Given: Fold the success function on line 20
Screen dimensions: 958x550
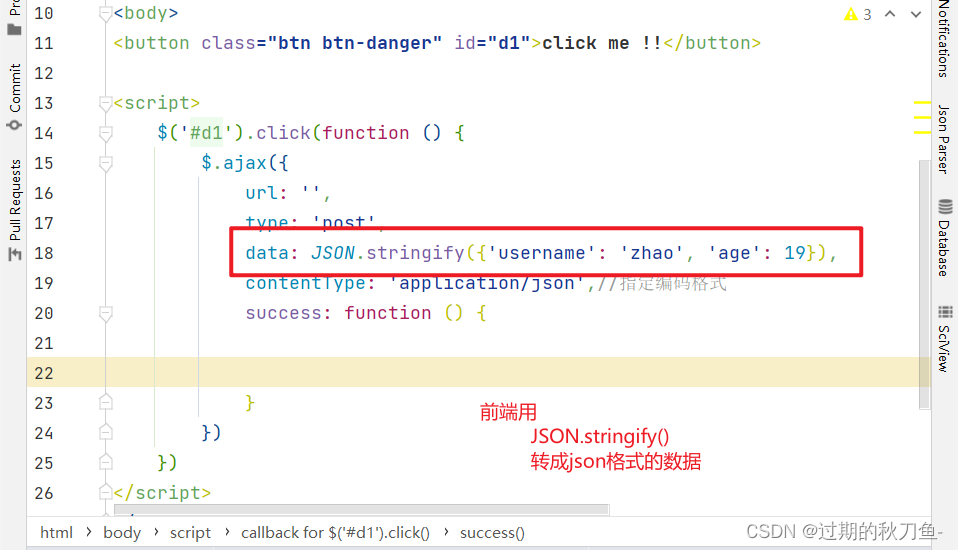Looking at the screenshot, I should pyautogui.click(x=105, y=313).
